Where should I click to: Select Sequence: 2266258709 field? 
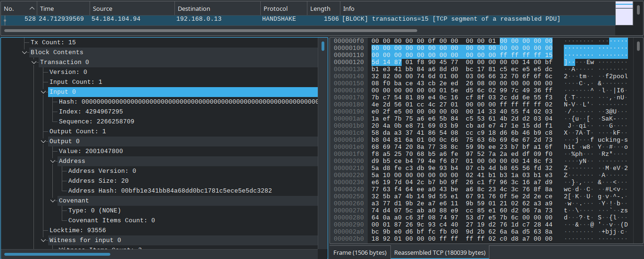97,121
